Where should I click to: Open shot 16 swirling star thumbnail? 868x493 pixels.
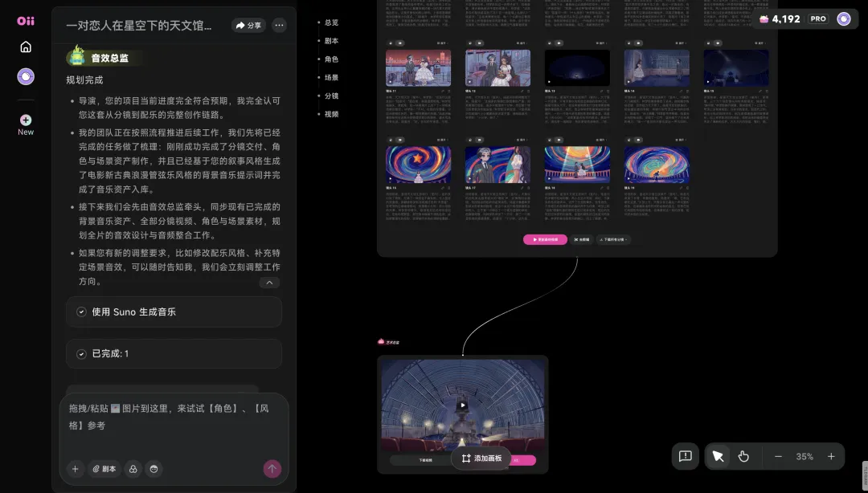(418, 165)
